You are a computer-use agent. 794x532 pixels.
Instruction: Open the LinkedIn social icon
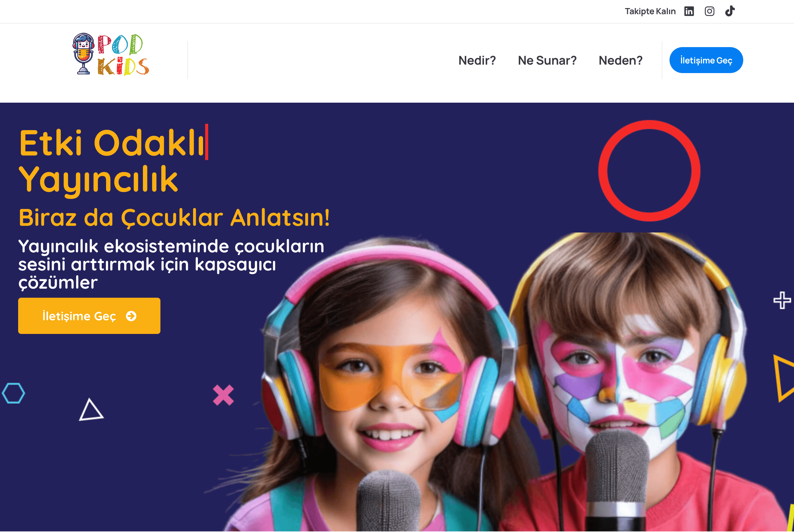click(689, 11)
